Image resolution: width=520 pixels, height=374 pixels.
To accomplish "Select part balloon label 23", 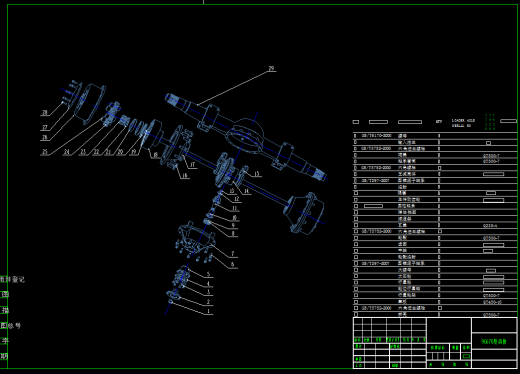I will (83, 152).
